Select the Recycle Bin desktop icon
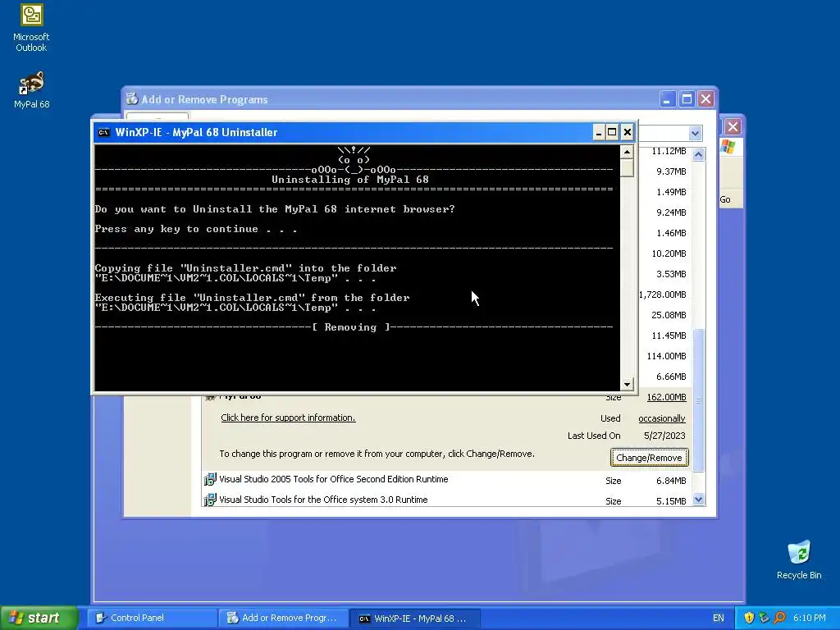This screenshot has width=840, height=630. [799, 560]
